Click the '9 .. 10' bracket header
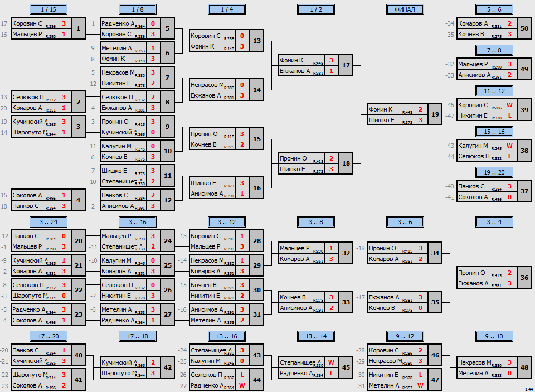535x392 pixels. 494,336
